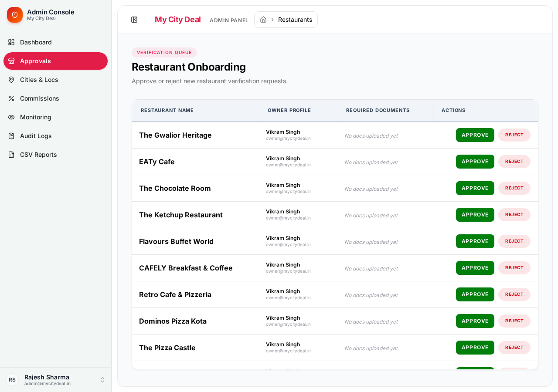Viewport: 558px width, 392px height.
Task: Click the RS user avatar
Action: (12, 380)
